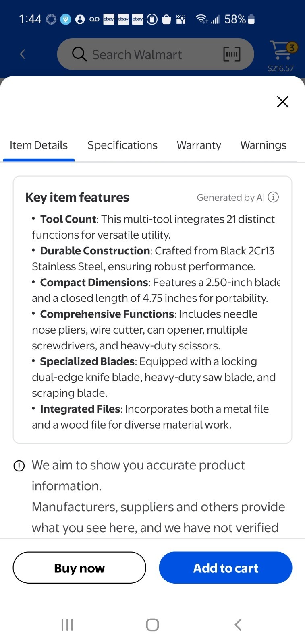Tap the info icon beside Generated by AI

(273, 197)
